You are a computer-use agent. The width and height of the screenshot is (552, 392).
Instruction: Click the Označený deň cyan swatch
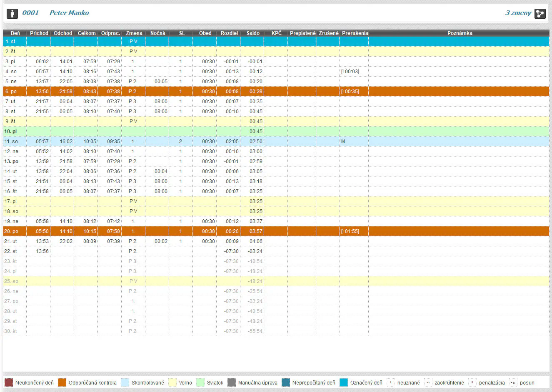point(344,382)
